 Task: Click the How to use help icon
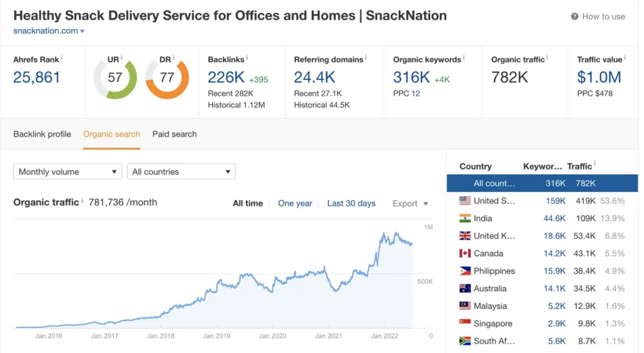(574, 16)
